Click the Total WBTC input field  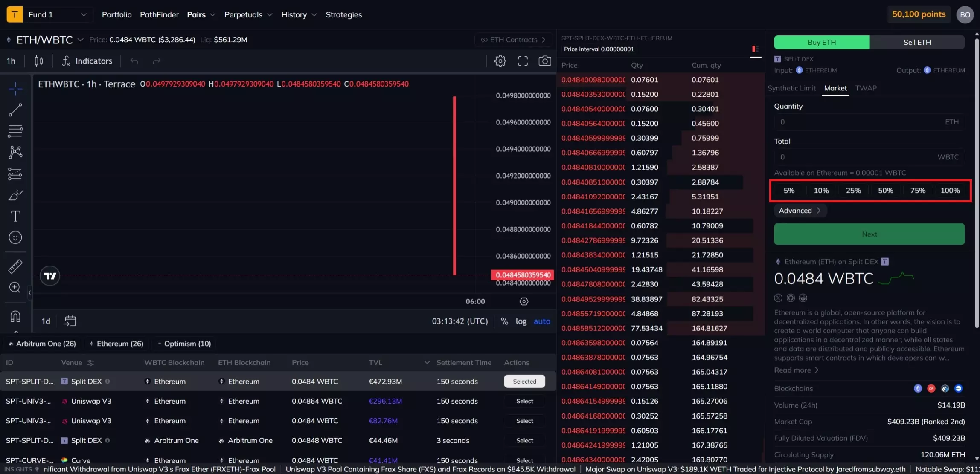(869, 157)
